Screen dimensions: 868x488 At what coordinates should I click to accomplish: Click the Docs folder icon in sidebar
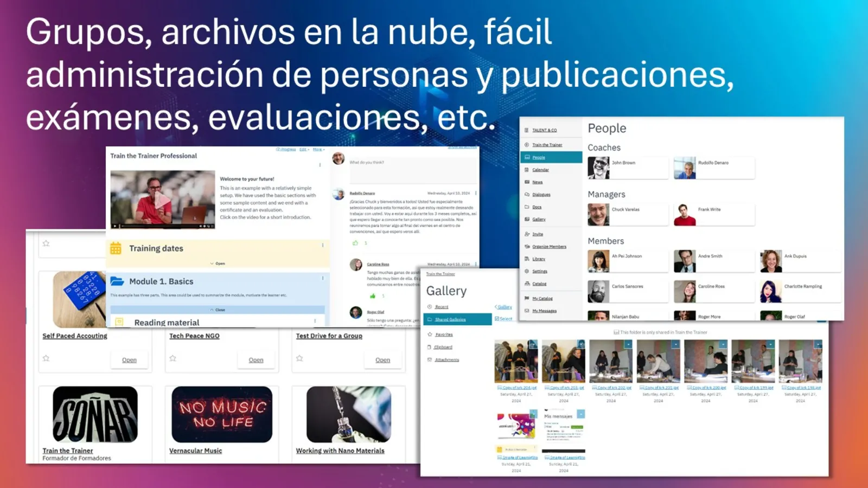pyautogui.click(x=527, y=207)
